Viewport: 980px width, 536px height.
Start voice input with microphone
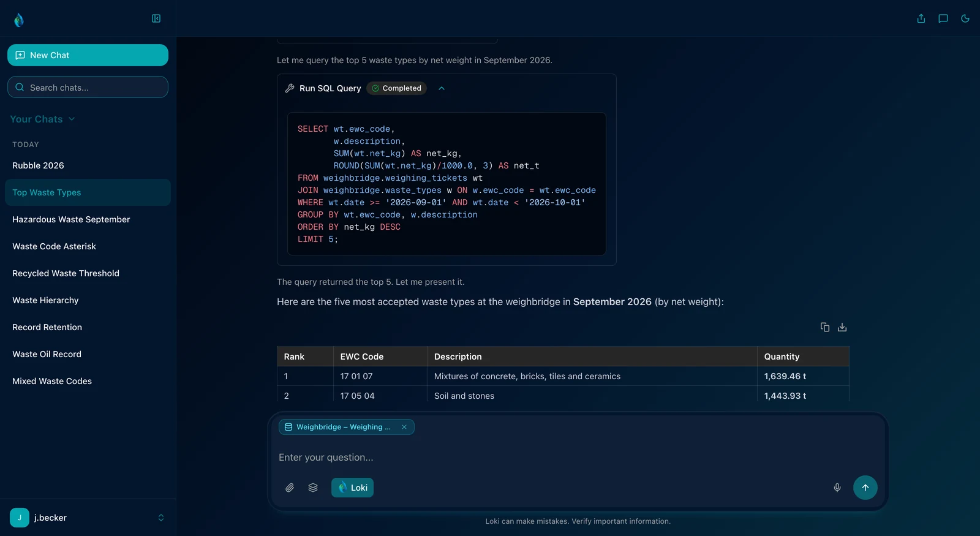(837, 488)
